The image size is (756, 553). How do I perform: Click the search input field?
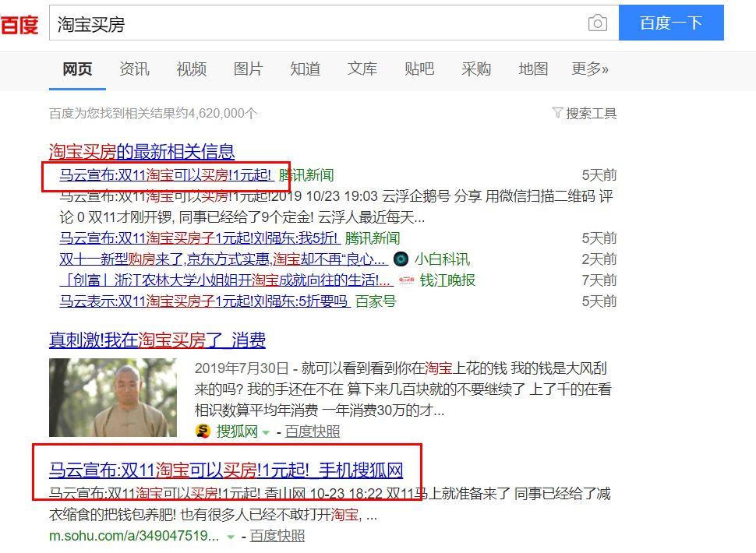[312, 23]
